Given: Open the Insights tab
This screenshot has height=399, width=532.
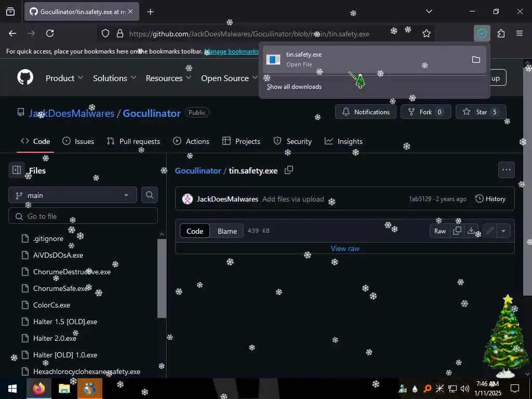Looking at the screenshot, I should [x=343, y=141].
